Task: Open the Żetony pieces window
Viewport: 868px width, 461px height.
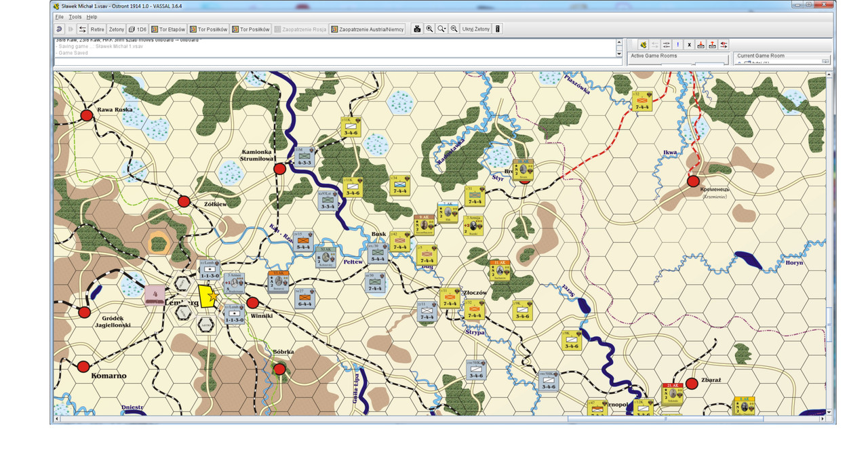Action: 117,29
